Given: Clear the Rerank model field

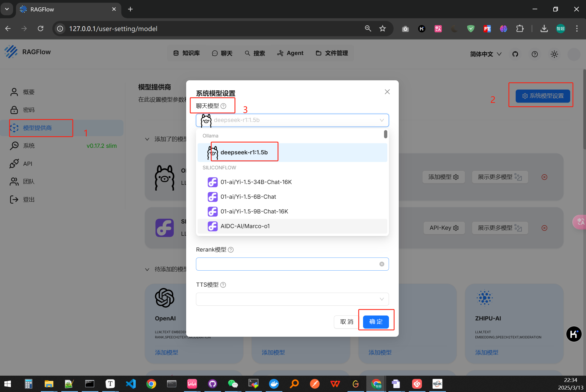Looking at the screenshot, I should [x=382, y=264].
